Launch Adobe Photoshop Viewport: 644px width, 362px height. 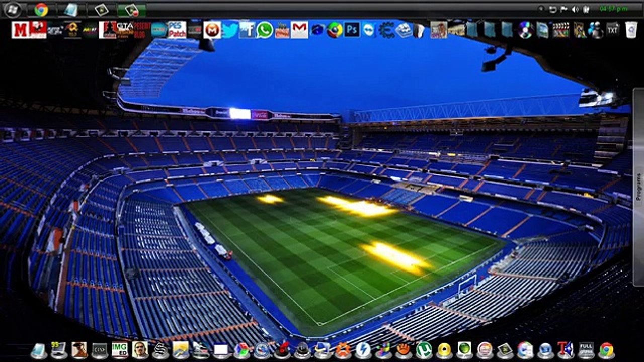click(x=352, y=30)
